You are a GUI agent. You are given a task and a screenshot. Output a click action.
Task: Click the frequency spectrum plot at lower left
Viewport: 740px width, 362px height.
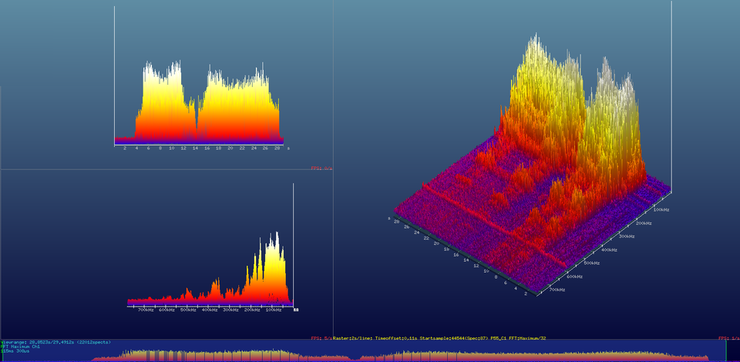tap(210, 269)
